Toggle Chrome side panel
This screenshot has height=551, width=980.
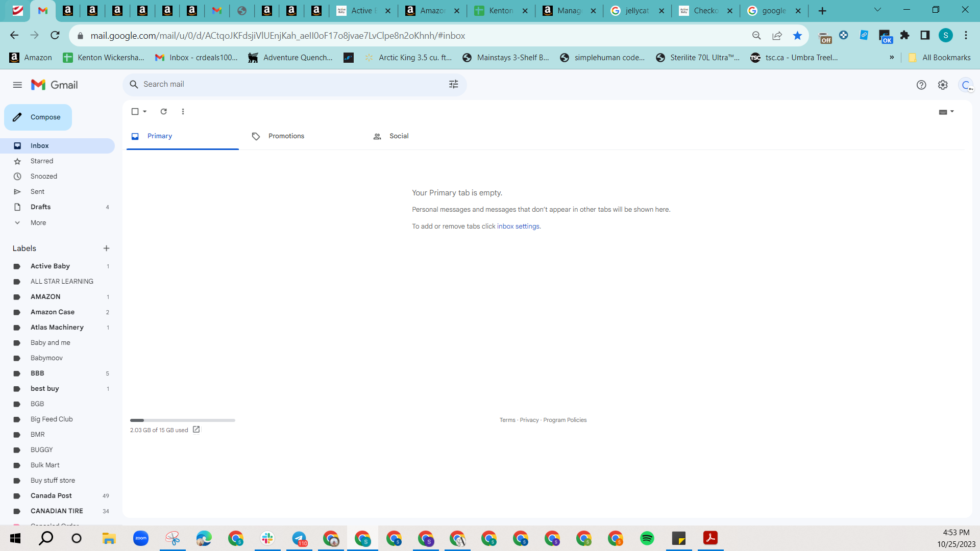925,35
